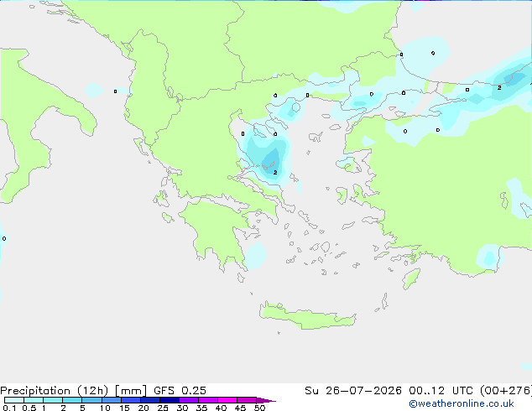Click the 'GFS 0.25' model label
This screenshot has height=411, width=532.
(180, 391)
